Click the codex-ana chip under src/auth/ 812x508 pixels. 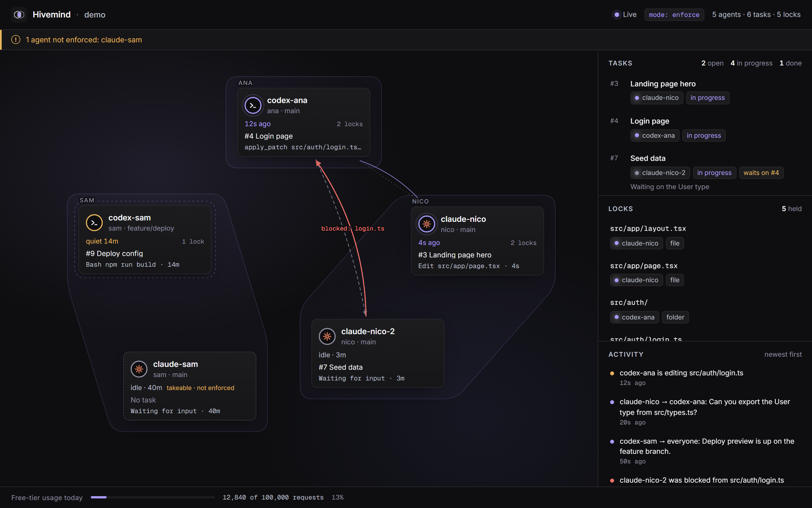634,317
